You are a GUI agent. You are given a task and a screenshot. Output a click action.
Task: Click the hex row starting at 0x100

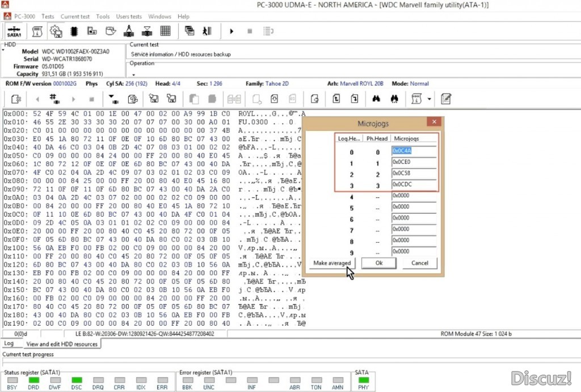(x=154, y=248)
